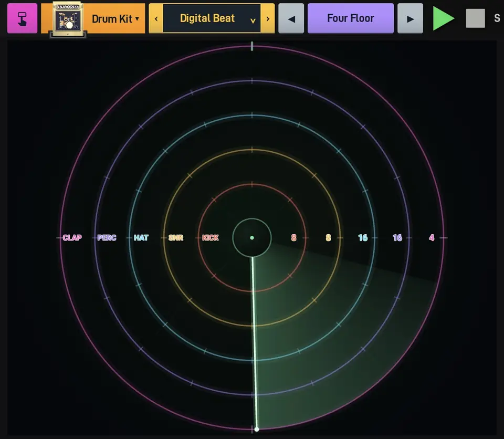Select the HAT ring label
Screen dimensions: 504x439
141,238
